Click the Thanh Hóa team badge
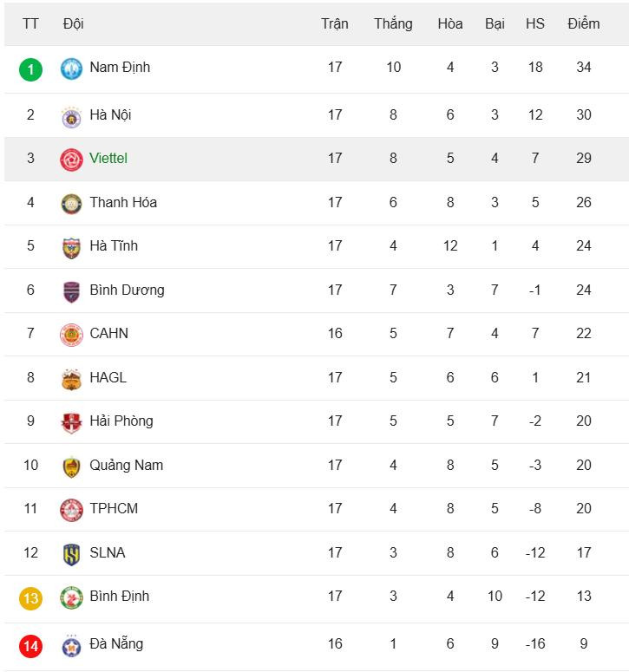Viewport: 629px width, 672px height. [x=71, y=204]
